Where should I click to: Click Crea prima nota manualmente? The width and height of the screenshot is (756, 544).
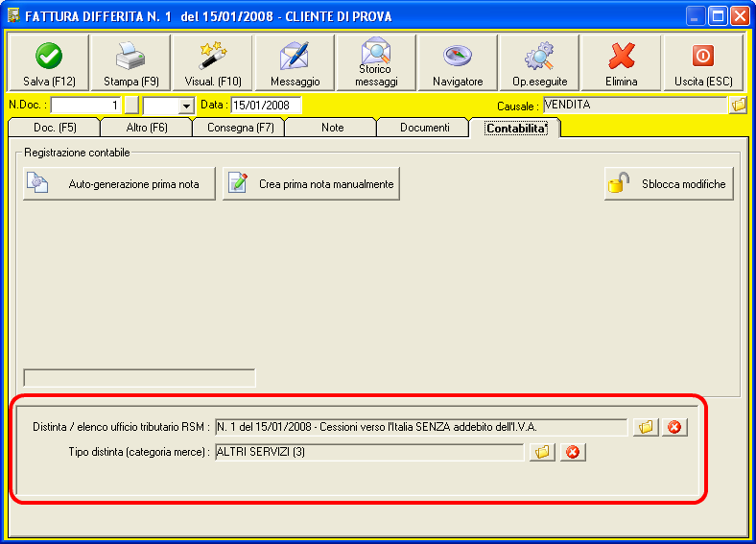click(x=311, y=184)
